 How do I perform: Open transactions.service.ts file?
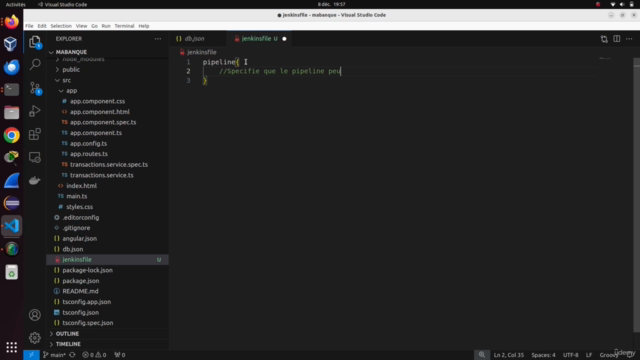point(101,175)
